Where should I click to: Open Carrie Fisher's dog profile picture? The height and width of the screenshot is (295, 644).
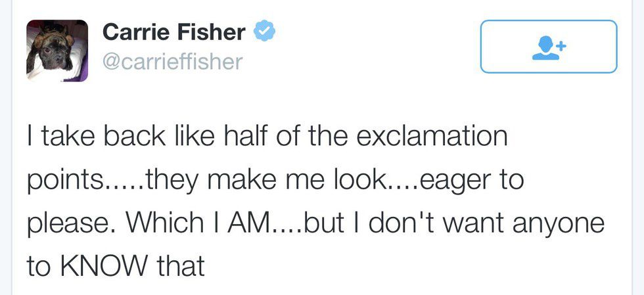[x=57, y=51]
